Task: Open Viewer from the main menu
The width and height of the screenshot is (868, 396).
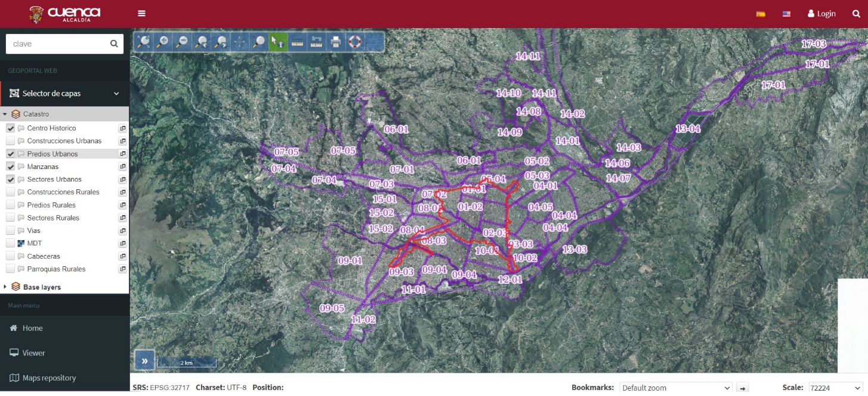Action: tap(33, 353)
